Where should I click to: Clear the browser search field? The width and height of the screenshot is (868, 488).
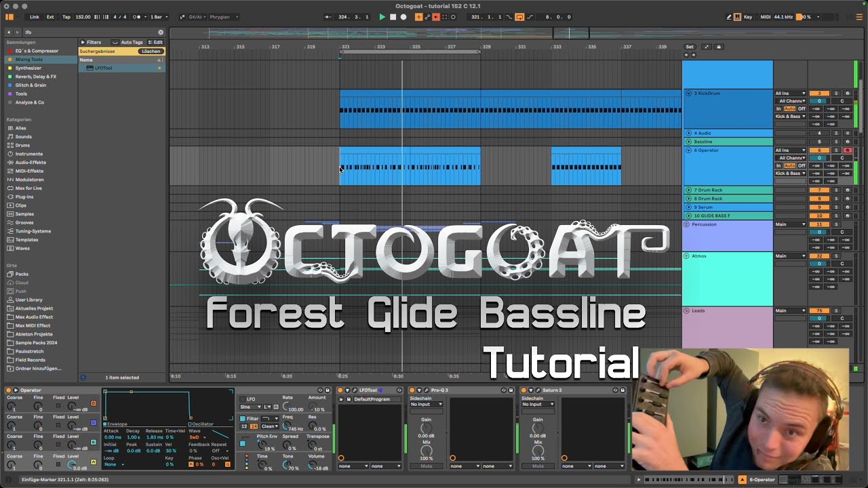tap(161, 32)
